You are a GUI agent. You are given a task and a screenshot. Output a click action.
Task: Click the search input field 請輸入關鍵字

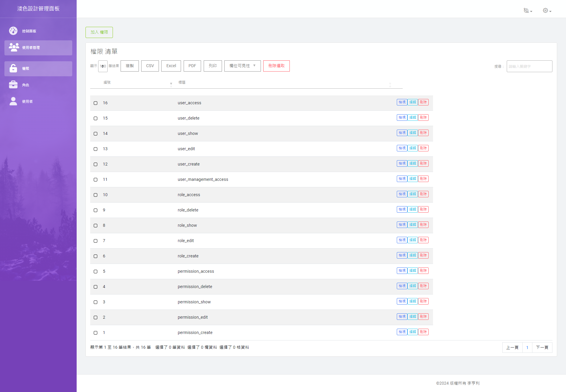click(529, 66)
